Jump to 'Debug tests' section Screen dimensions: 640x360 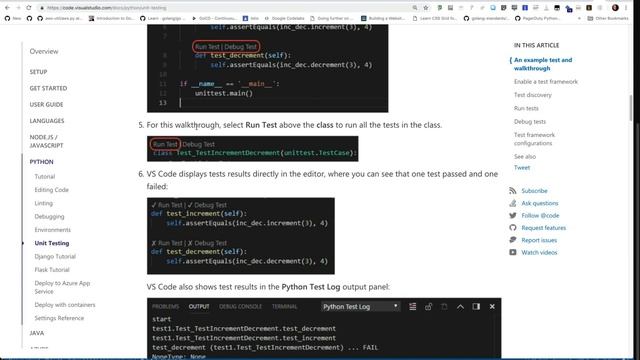click(x=529, y=122)
